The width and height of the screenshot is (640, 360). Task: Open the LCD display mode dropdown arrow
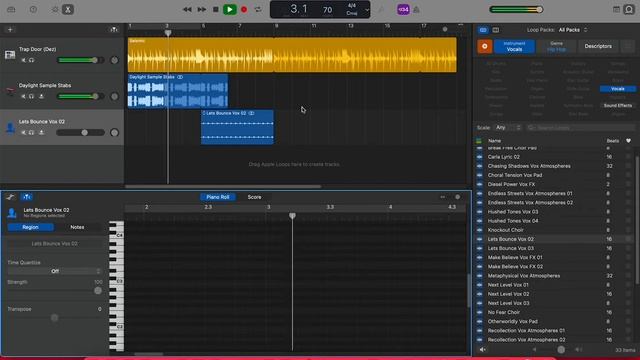tap(367, 10)
